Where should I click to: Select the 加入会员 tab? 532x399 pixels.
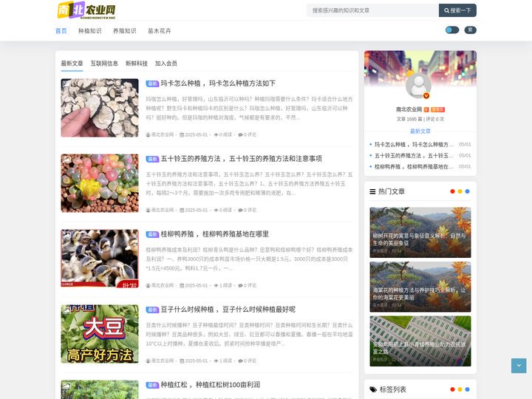[166, 64]
